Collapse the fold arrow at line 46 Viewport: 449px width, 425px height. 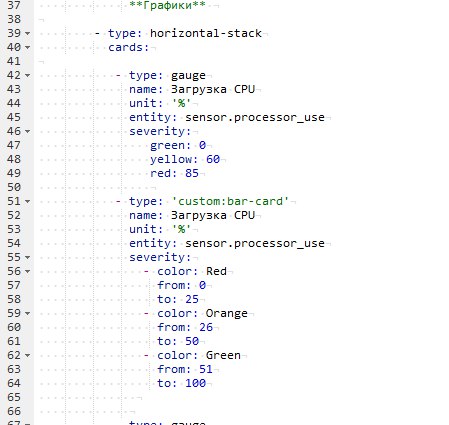[28, 131]
